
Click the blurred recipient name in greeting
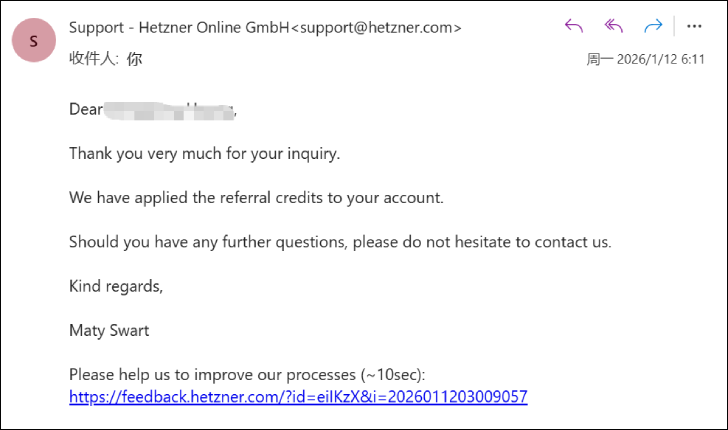(170, 109)
